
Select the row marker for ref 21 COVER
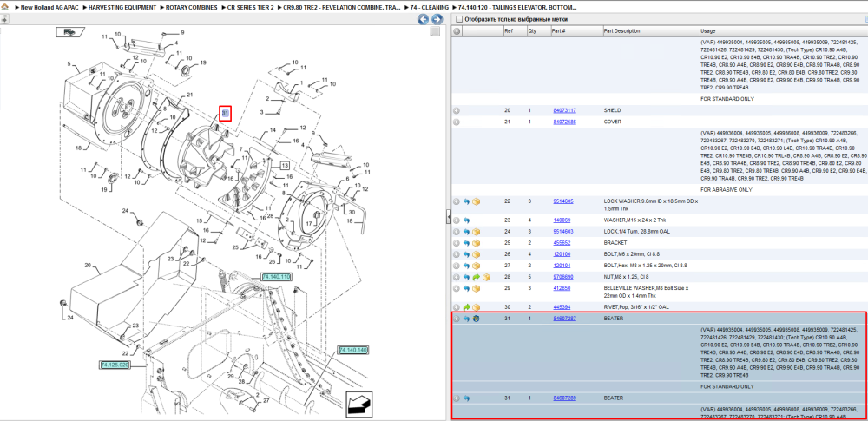[457, 122]
